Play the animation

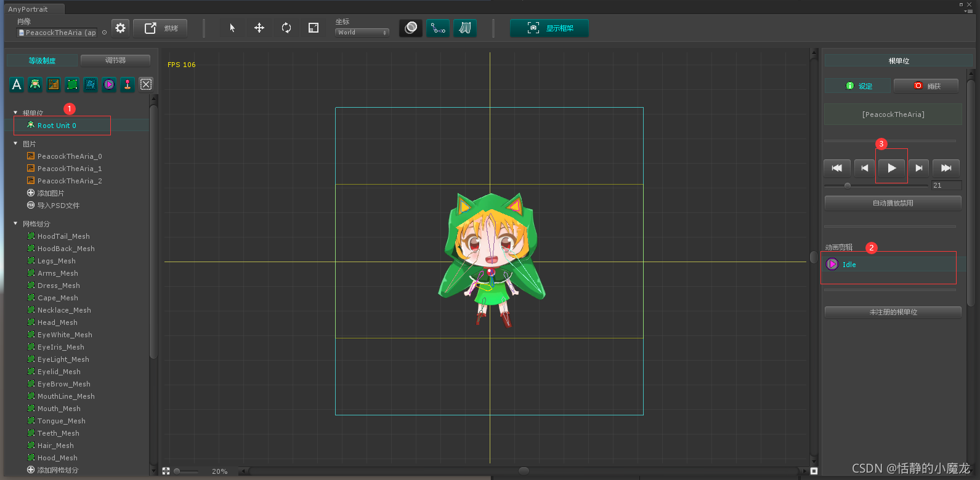(891, 168)
